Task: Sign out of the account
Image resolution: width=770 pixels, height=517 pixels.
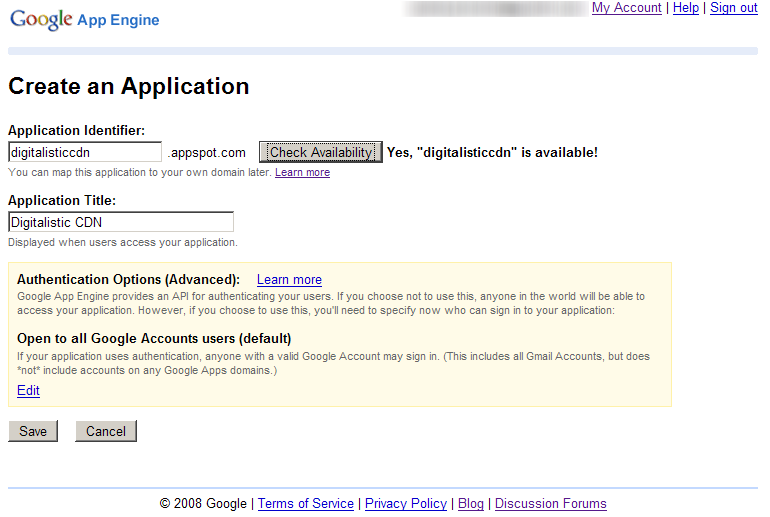Action: point(734,8)
